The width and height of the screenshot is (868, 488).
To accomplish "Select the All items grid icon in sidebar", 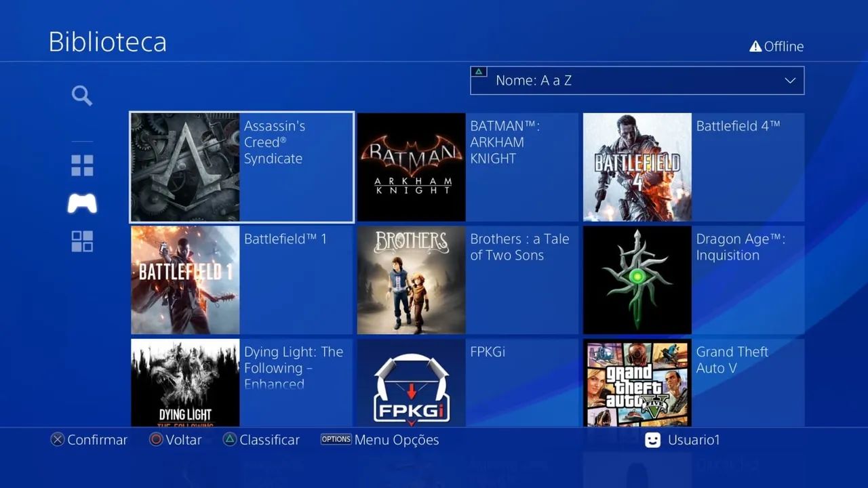I will [x=82, y=165].
